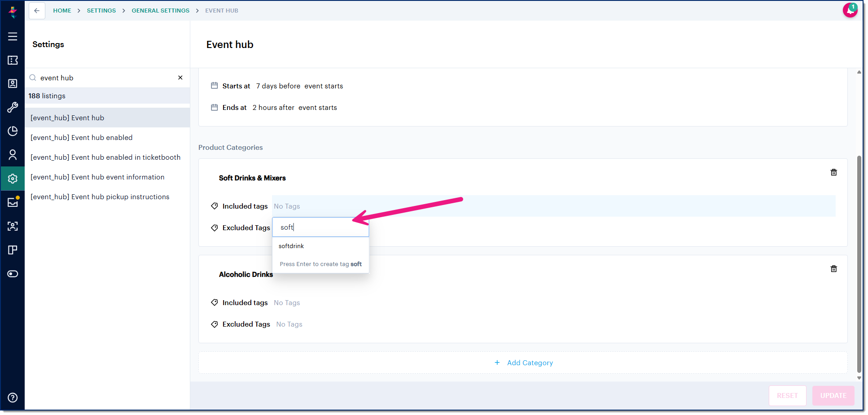Click the vertical scrollbar thumb
This screenshot has height=415, width=868.
(859, 264)
